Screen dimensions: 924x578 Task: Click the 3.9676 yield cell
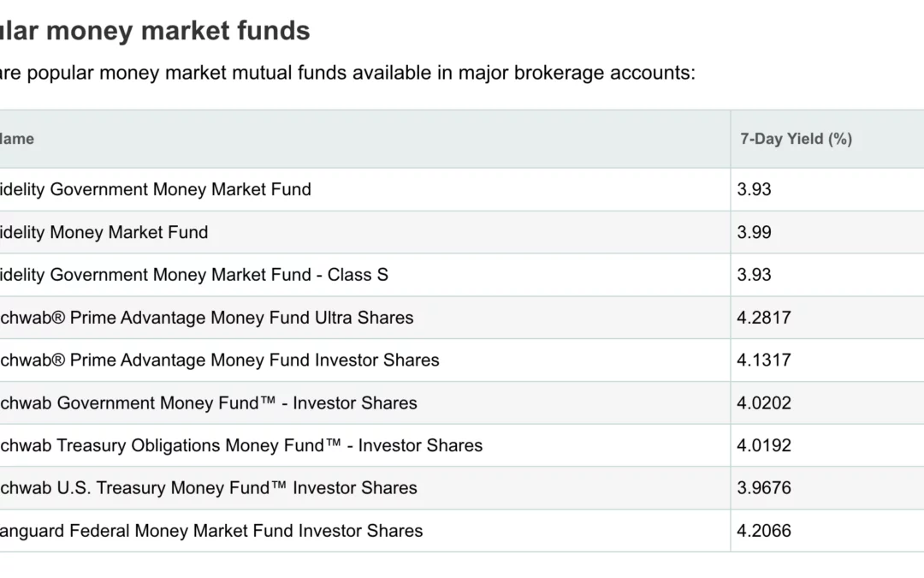[827, 488]
